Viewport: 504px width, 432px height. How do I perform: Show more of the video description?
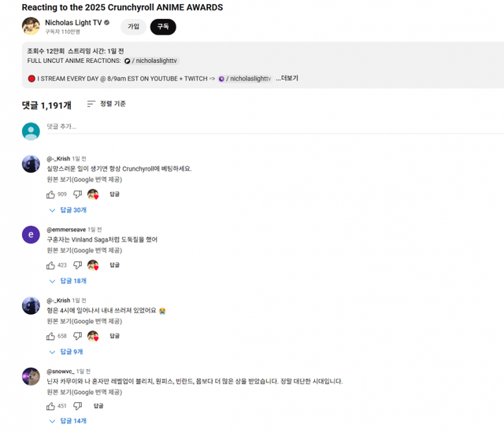287,79
